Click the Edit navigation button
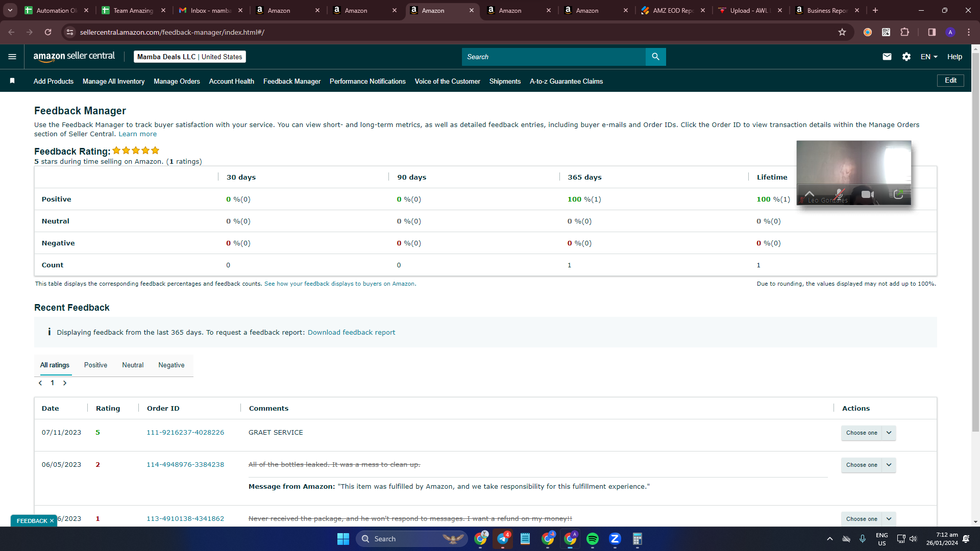 point(950,81)
